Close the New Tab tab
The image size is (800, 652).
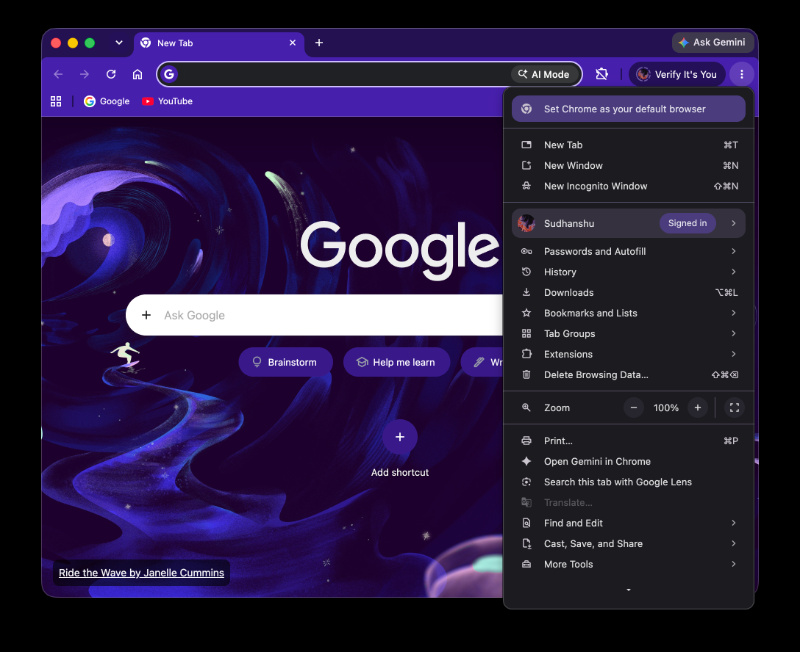pyautogui.click(x=292, y=43)
